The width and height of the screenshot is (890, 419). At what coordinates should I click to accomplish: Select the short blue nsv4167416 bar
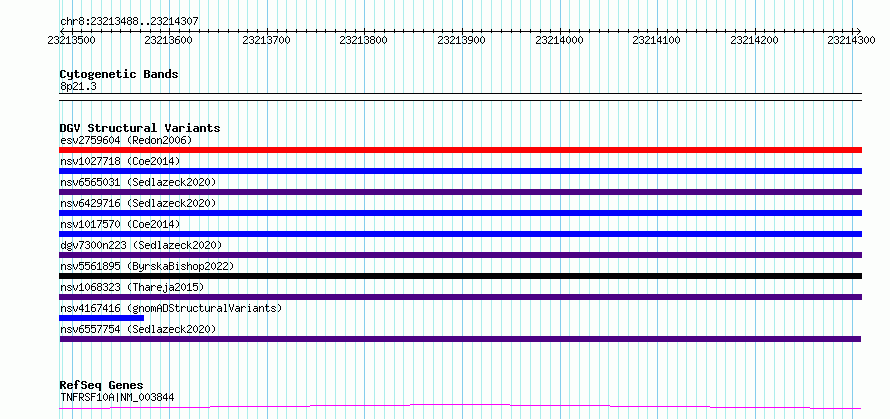click(102, 318)
